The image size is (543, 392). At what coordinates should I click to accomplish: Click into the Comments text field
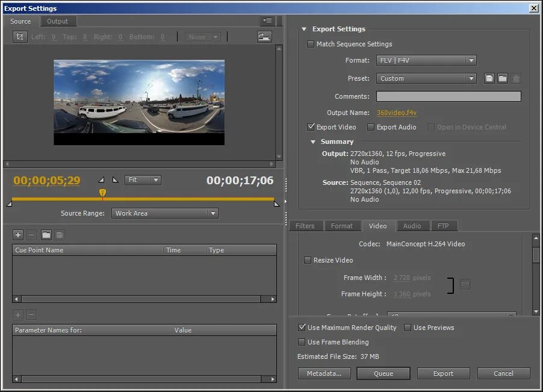448,96
